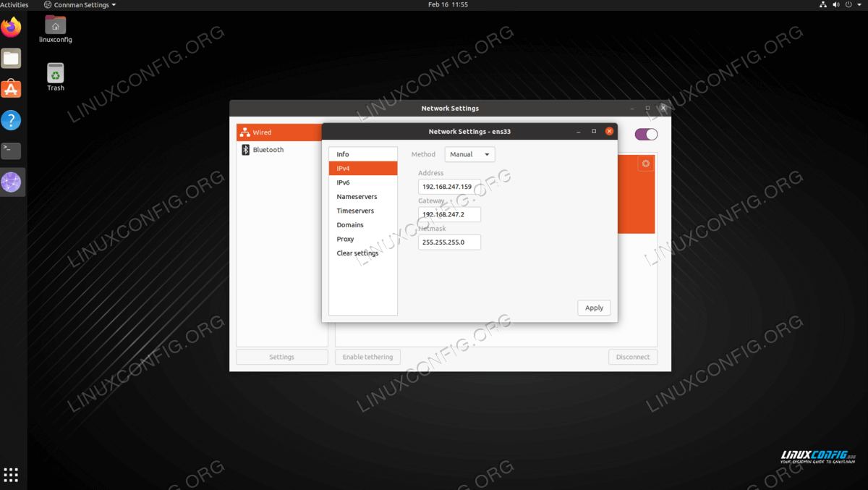Screen dimensions: 868x490
Task: Close the ens33 settings dialog
Action: coord(609,132)
